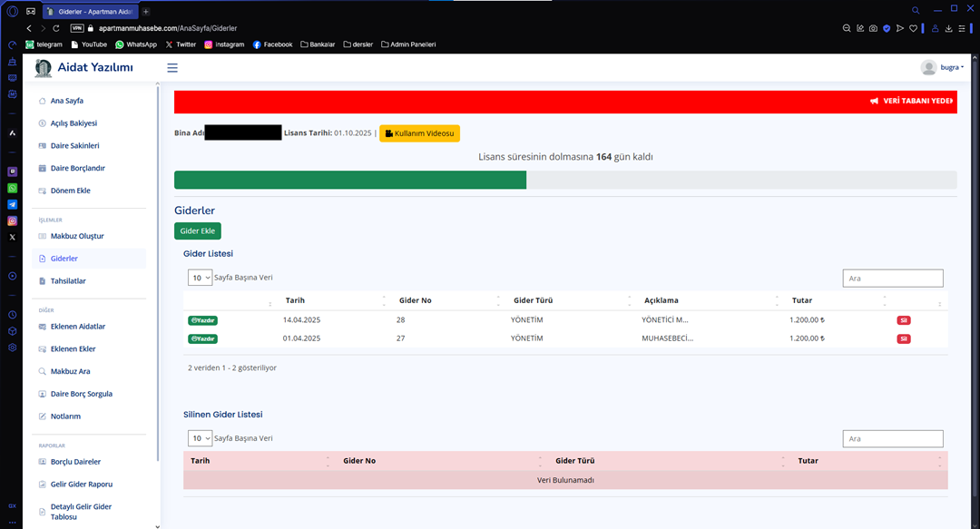
Task: Toggle the VPN badge in the address bar
Action: [x=77, y=28]
